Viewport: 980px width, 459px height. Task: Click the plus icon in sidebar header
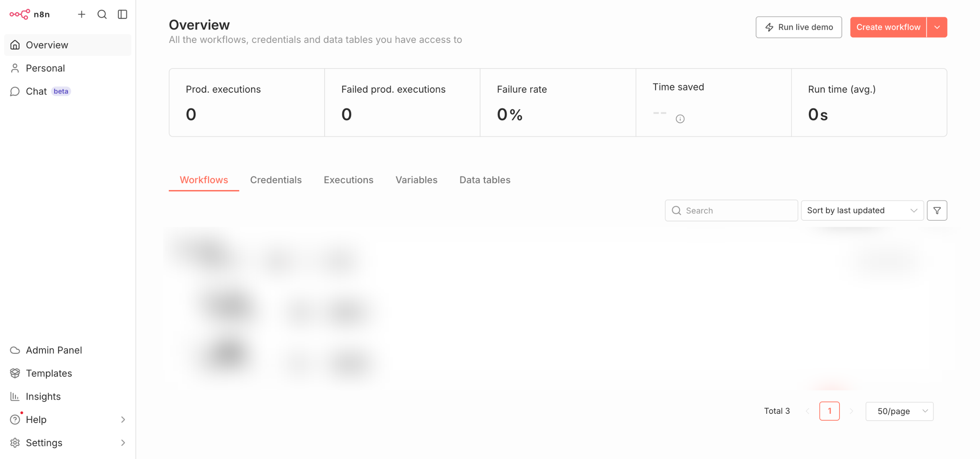[82, 15]
